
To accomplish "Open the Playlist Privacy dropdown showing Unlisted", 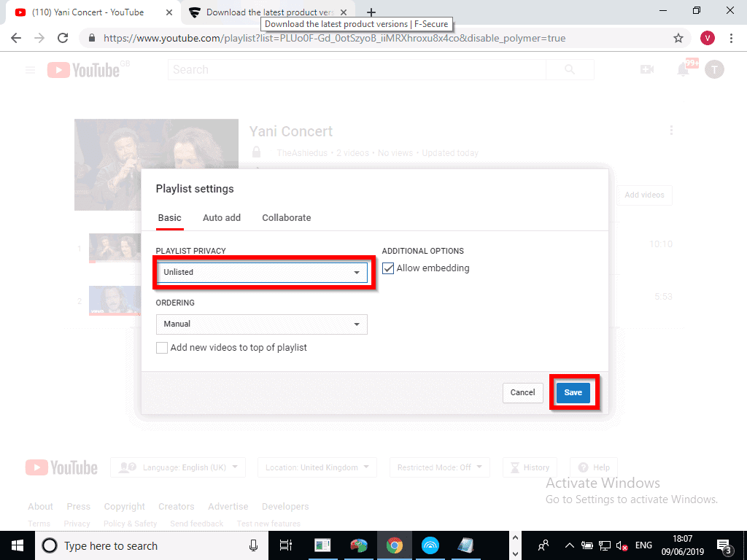I will coord(261,272).
